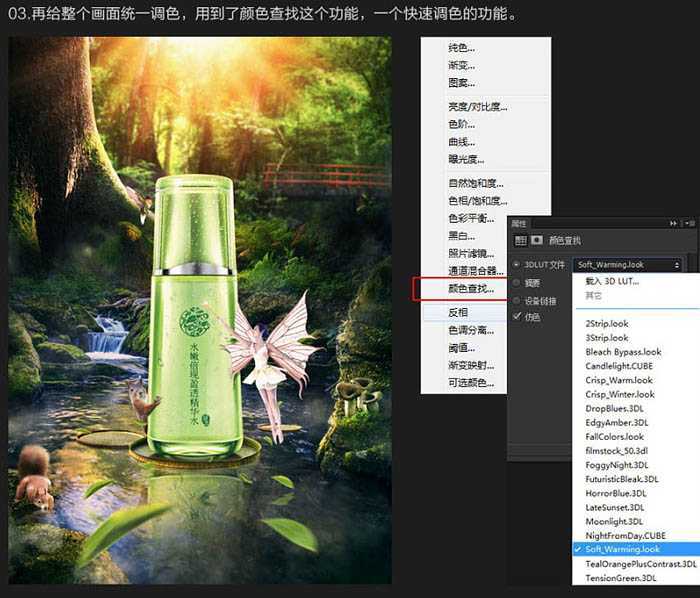The width and height of the screenshot is (700, 598).
Task: Click 载入 3D LUT... in the list
Action: tap(612, 281)
